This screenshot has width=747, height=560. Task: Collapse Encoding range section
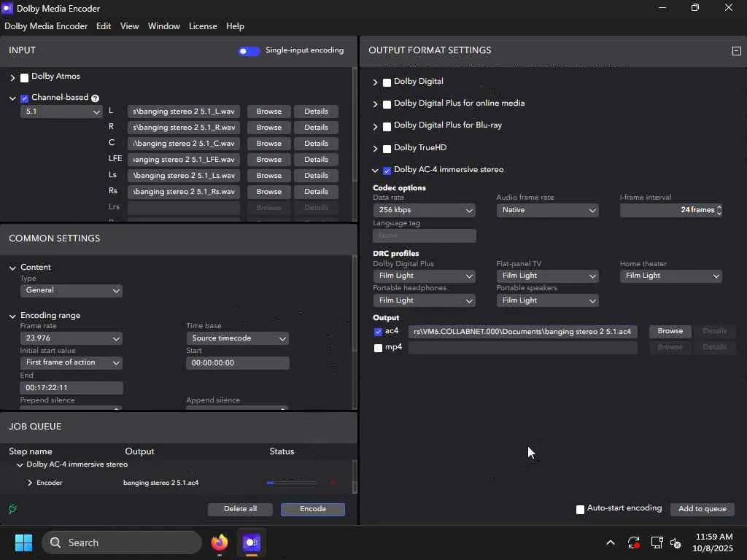click(x=13, y=316)
